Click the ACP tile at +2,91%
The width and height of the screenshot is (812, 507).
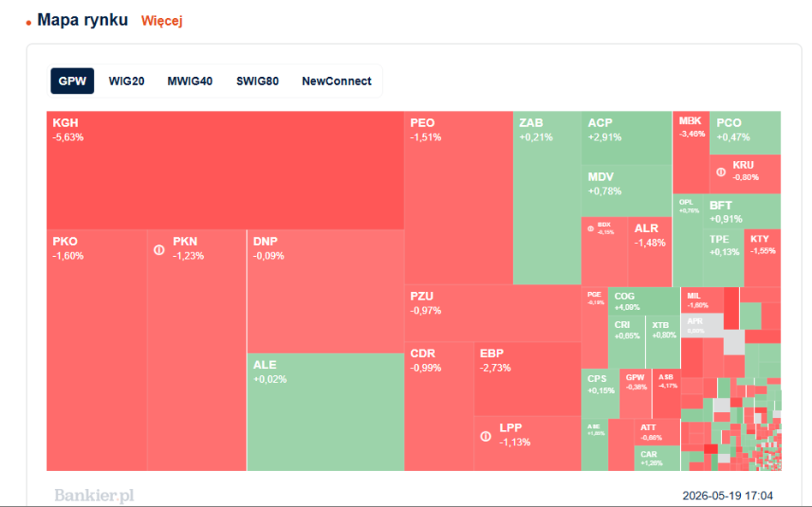[627, 138]
